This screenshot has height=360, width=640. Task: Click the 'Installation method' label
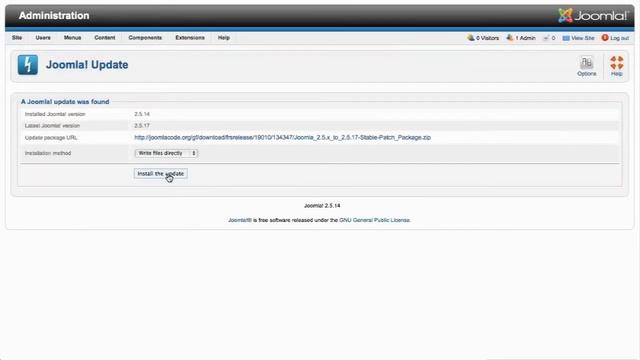click(48, 153)
